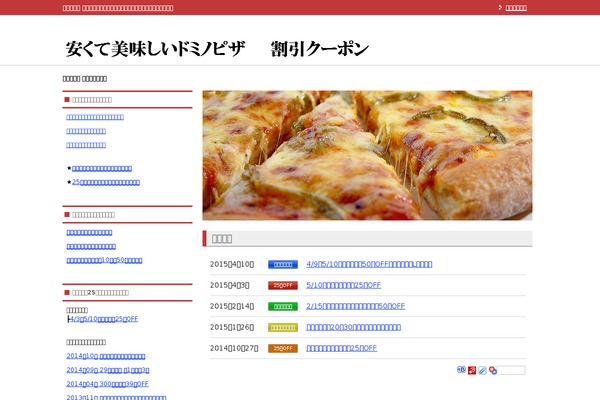Click the red social bookmark icon

coord(472,370)
